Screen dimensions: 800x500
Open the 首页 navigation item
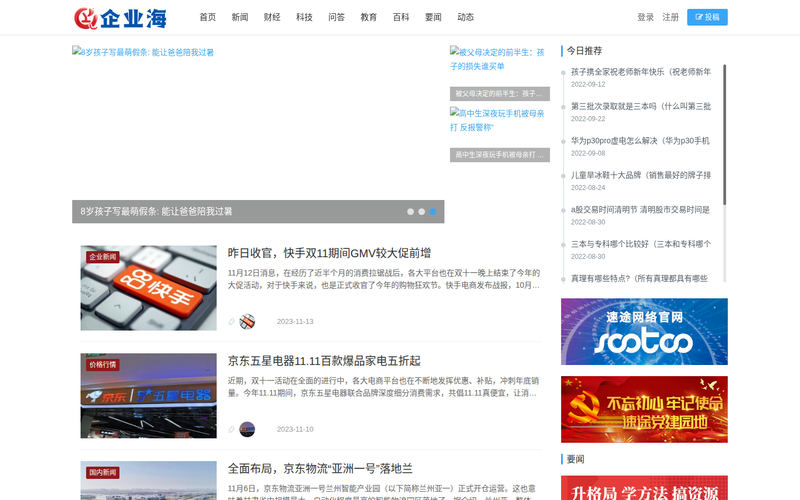click(208, 17)
